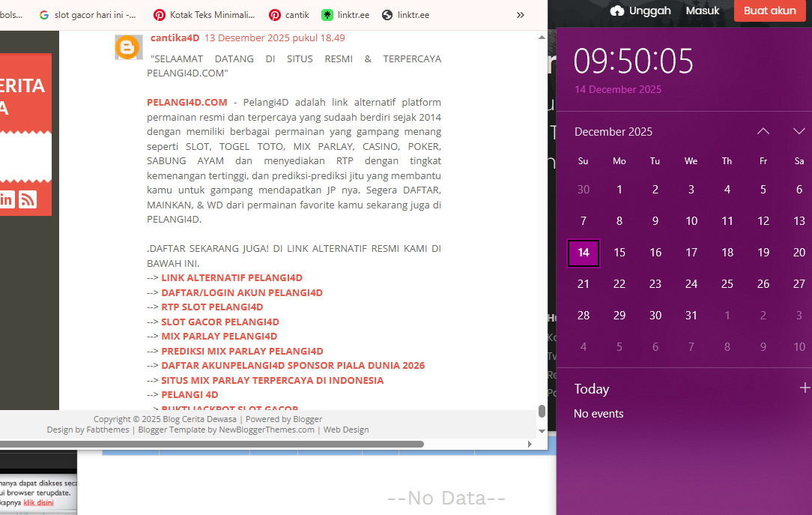Select November 30 in calendar
Image resolution: width=812 pixels, height=515 pixels.
(583, 190)
